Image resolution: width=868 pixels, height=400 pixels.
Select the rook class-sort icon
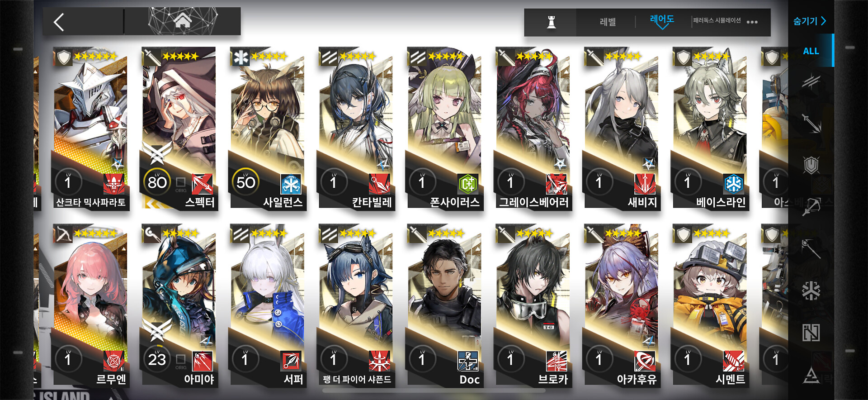tap(551, 22)
